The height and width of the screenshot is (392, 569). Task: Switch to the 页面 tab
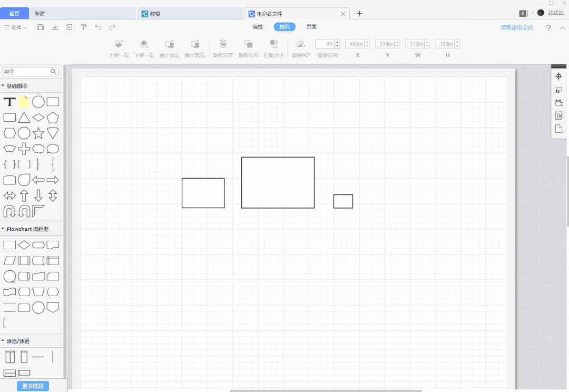coord(311,27)
